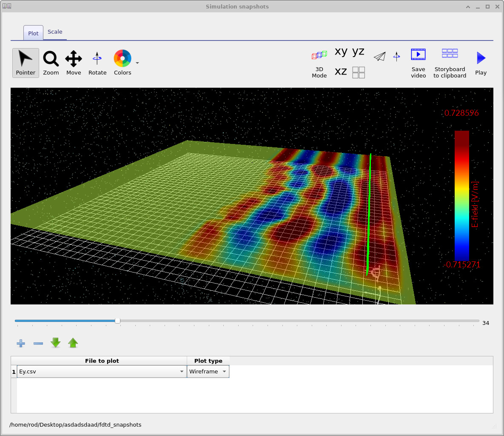The width and height of the screenshot is (504, 436).
Task: Click the Plot type column header
Action: [x=208, y=361]
